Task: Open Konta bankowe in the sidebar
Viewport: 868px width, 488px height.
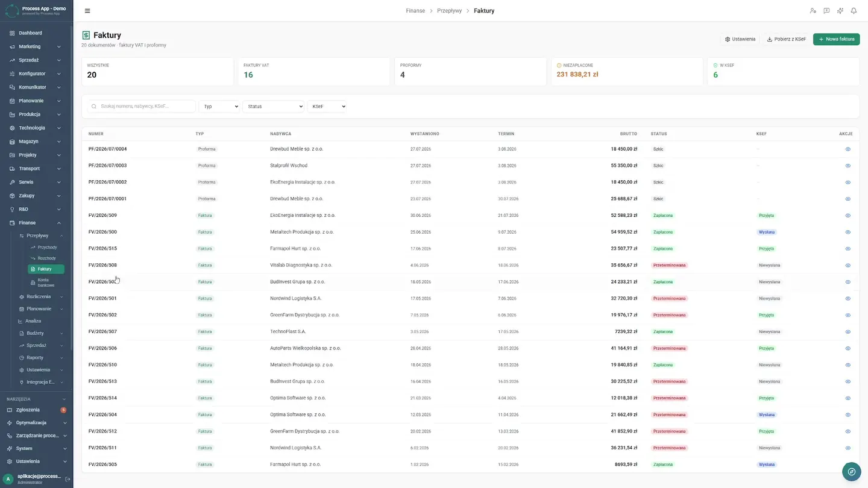Action: coord(46,282)
